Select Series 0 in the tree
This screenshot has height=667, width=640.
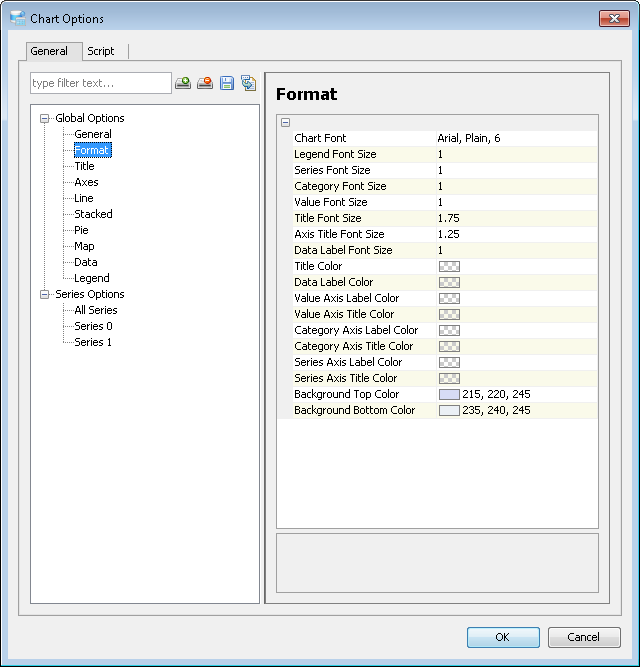[x=93, y=326]
